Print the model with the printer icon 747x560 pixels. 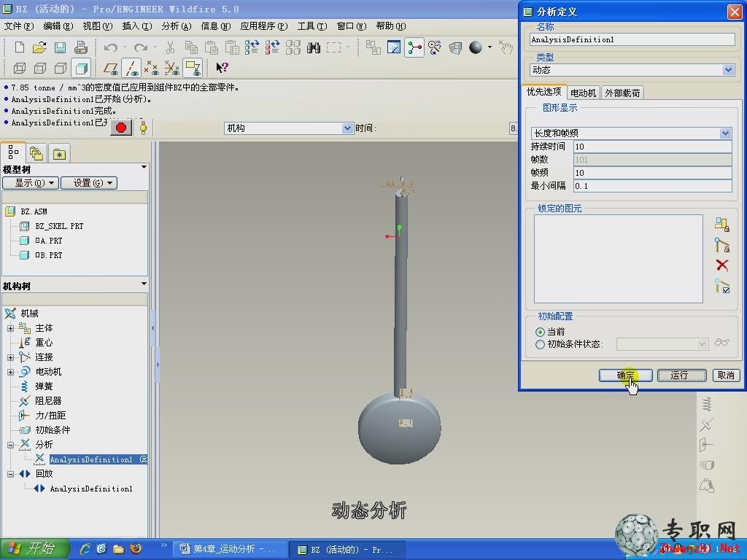(80, 47)
